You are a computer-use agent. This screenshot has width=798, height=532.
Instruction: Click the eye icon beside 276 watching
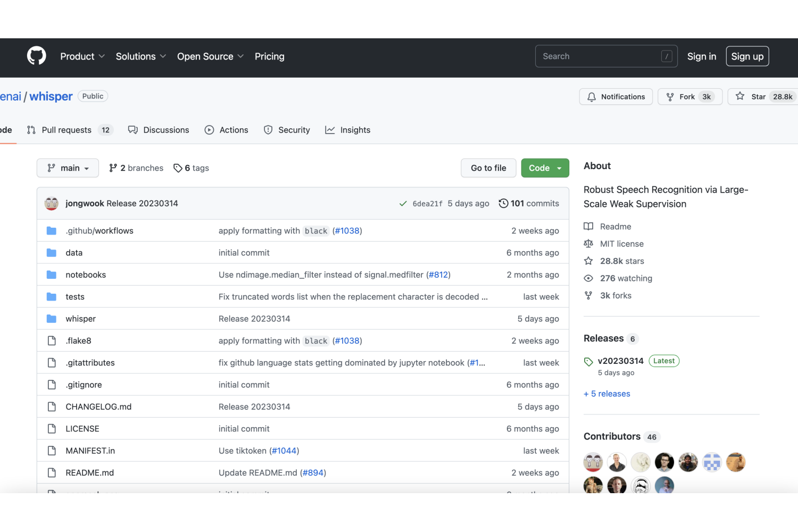(x=588, y=278)
